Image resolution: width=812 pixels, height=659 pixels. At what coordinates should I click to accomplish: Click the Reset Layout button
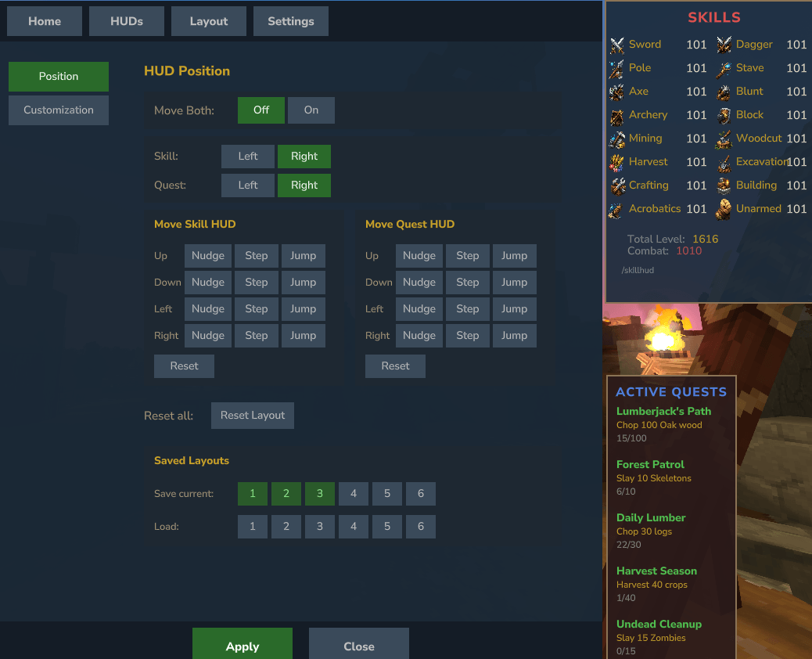pos(253,416)
